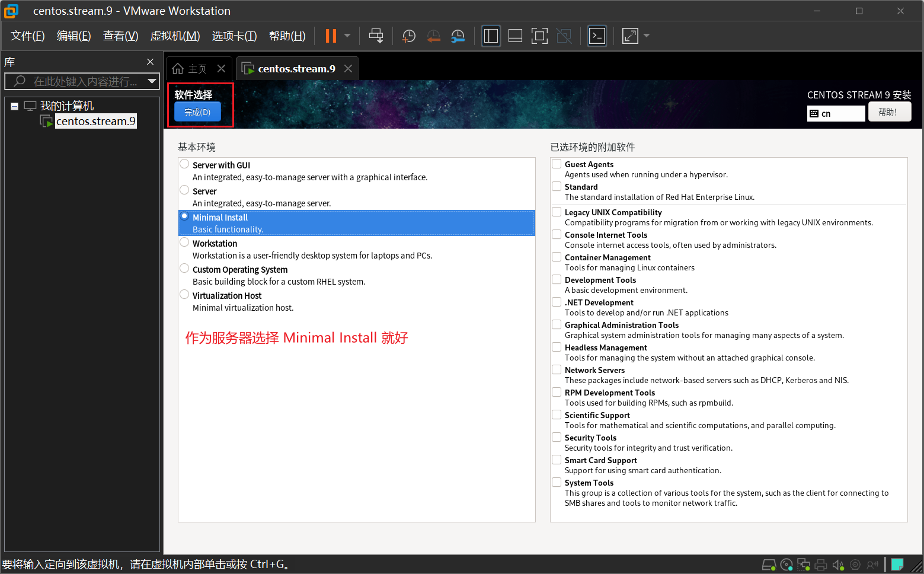Select the Workstation radio button
Viewport: 924px width, 574px height.
click(185, 243)
